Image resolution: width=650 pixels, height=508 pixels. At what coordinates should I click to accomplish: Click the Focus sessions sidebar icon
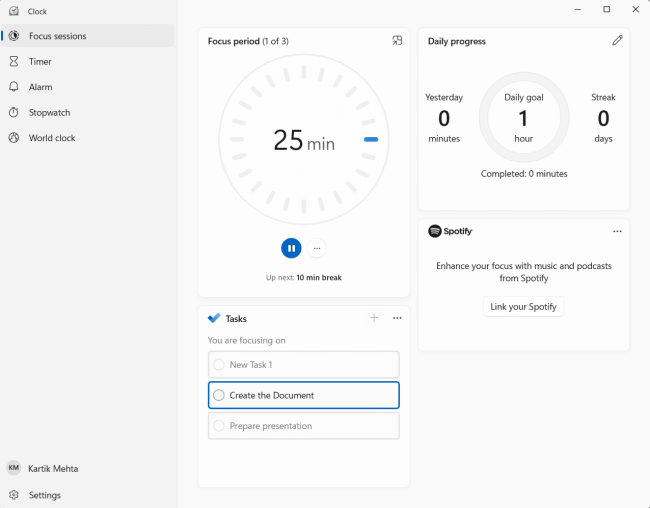click(x=14, y=36)
